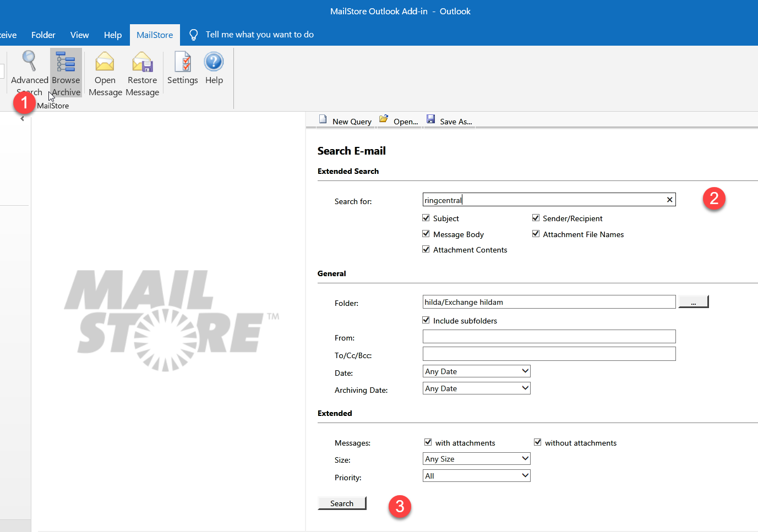Click Restore Message ribbon icon

(142, 62)
